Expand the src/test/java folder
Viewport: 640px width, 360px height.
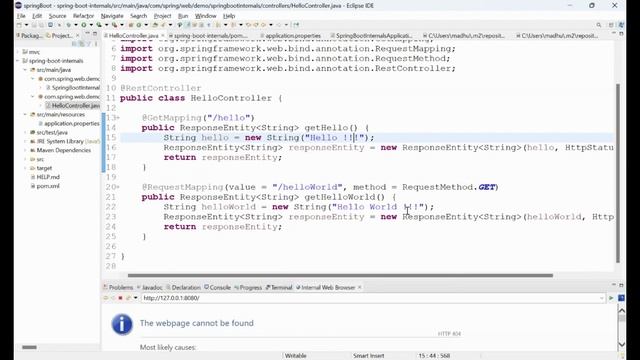click(x=25, y=132)
